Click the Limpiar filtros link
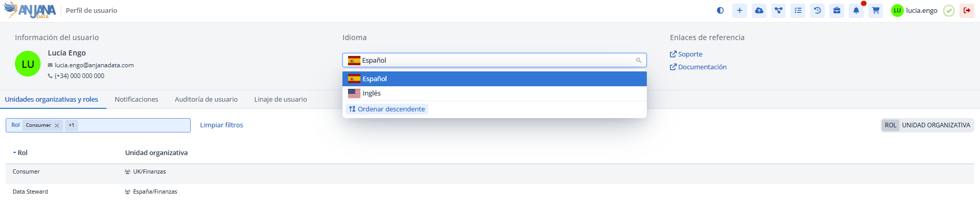Image resolution: width=980 pixels, height=209 pixels. (x=222, y=125)
